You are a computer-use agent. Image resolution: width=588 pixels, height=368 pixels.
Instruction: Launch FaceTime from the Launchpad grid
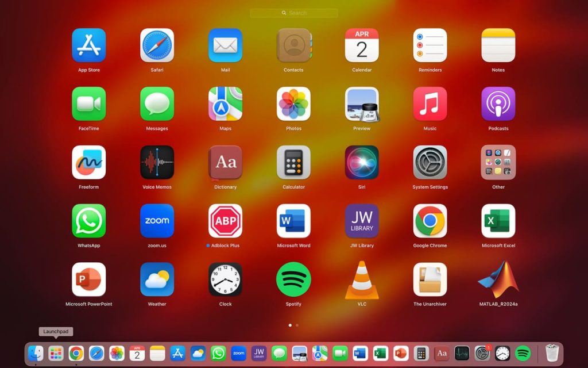(x=89, y=103)
